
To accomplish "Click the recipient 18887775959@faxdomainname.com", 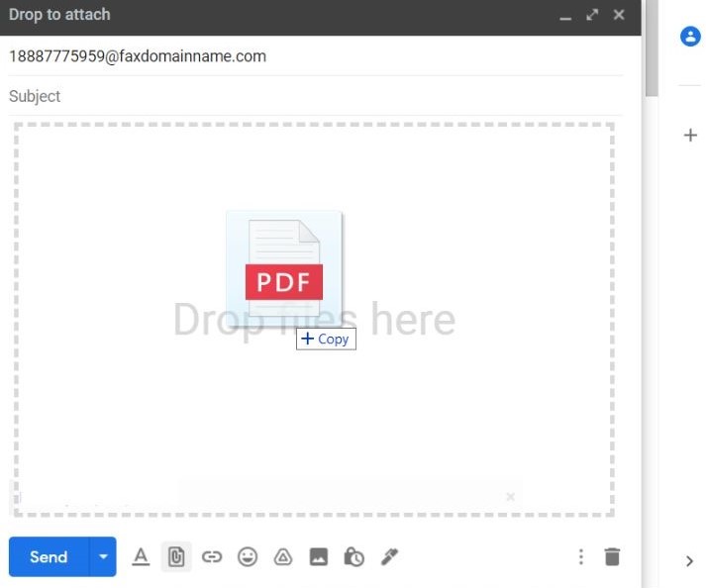I will (138, 56).
